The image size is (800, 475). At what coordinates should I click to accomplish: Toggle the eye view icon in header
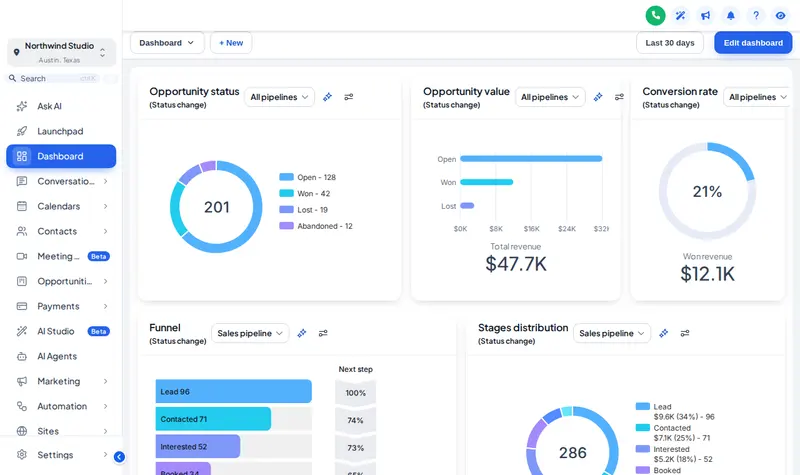(781, 15)
